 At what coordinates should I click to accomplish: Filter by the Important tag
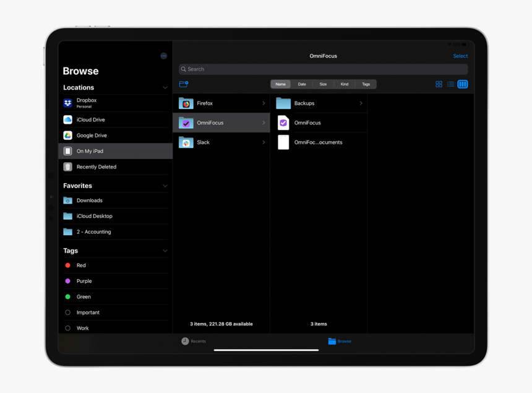coord(115,312)
